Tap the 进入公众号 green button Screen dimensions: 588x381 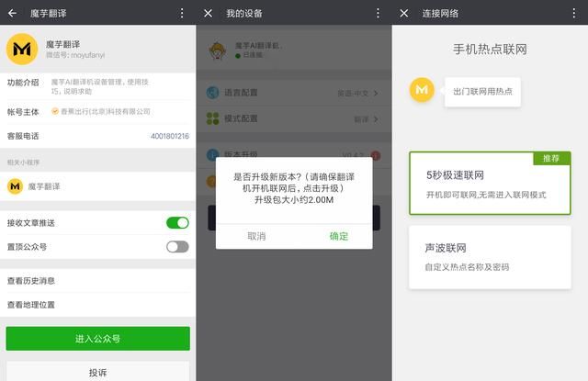coord(98,339)
